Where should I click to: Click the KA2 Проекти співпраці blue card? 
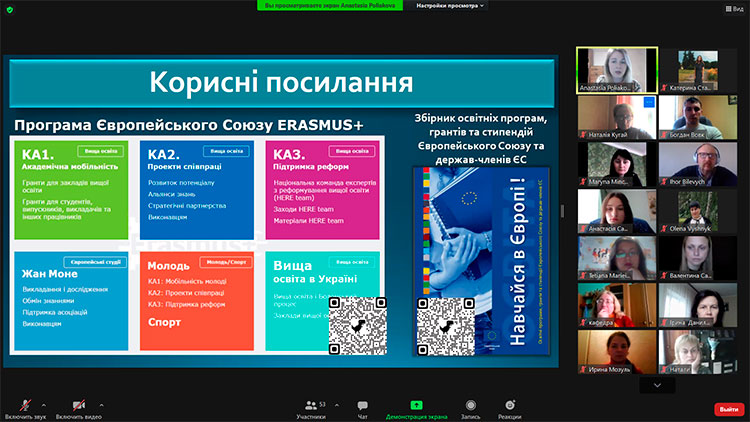pyautogui.click(x=197, y=190)
